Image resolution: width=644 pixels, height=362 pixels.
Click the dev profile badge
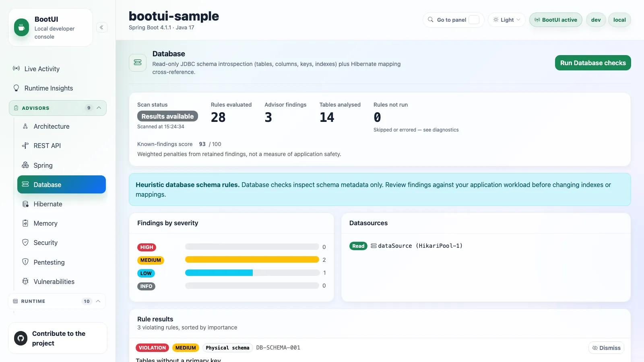(596, 20)
